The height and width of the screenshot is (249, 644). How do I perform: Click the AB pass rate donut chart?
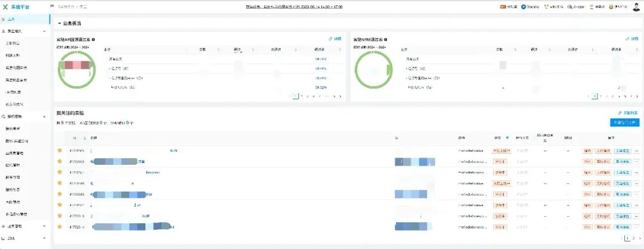pos(76,69)
